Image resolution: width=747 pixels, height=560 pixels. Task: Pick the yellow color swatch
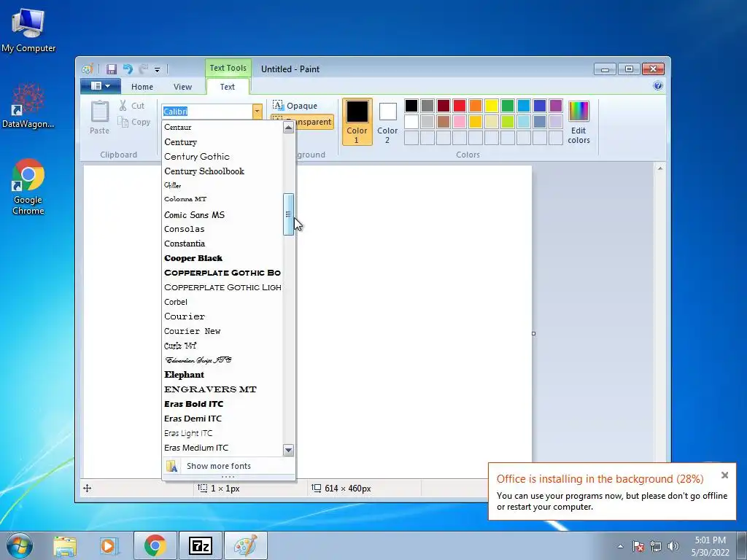click(492, 106)
